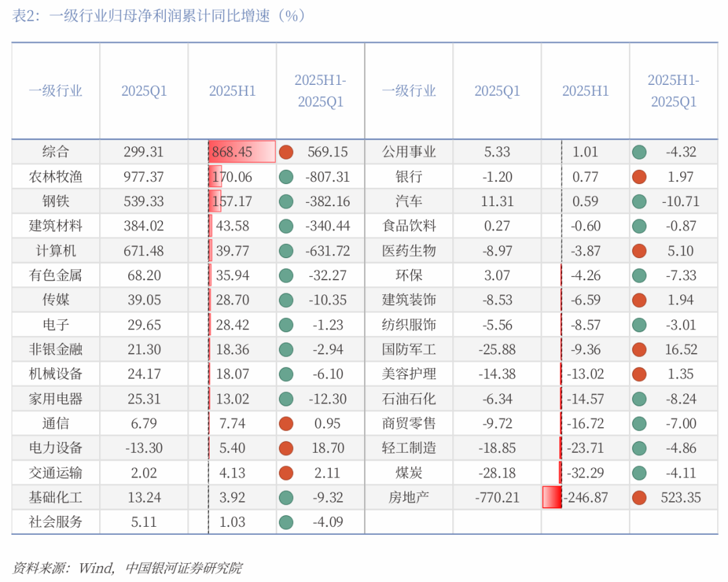
Task: Select the -340.44 cell
Action: [328, 226]
